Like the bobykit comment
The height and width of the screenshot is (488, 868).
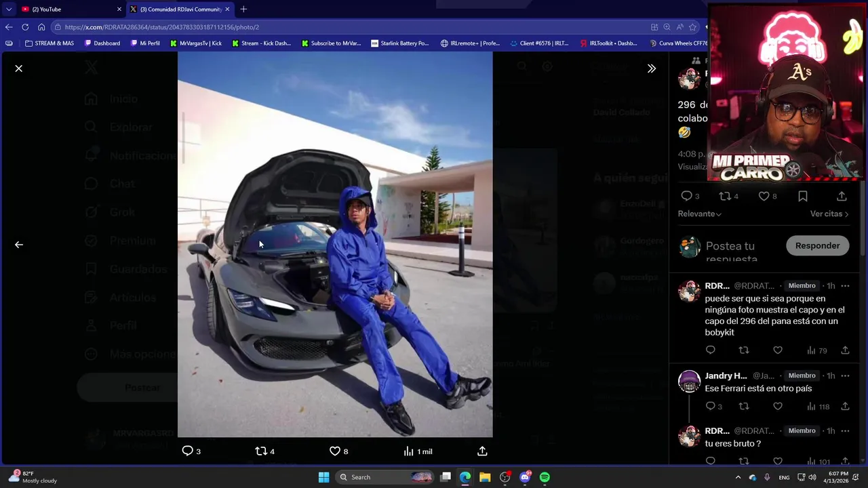(778, 350)
